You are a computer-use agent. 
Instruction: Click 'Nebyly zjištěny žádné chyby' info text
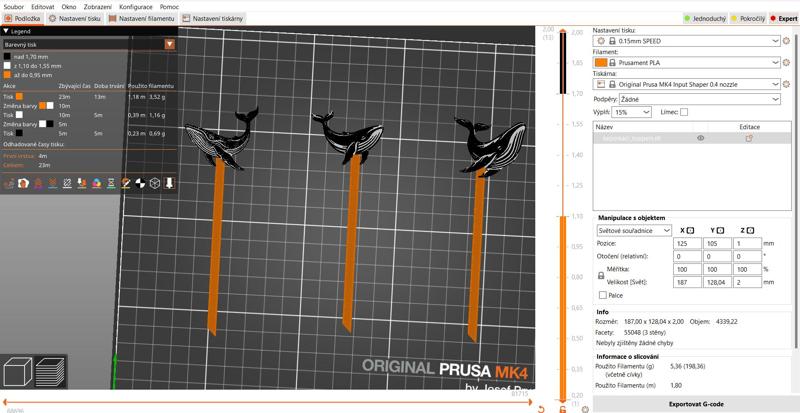636,343
